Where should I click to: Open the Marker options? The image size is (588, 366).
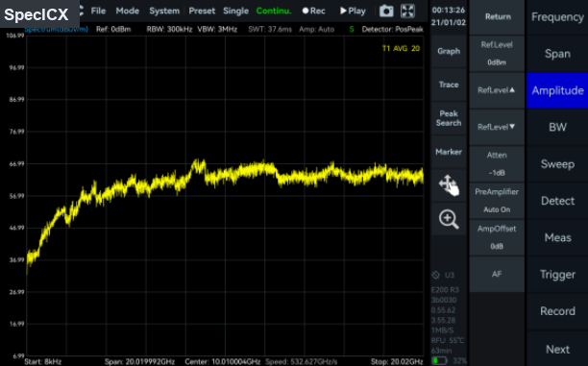point(449,152)
